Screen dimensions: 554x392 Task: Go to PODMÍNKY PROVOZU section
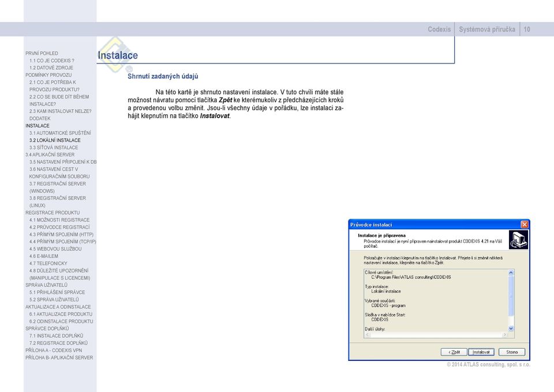tap(48, 75)
